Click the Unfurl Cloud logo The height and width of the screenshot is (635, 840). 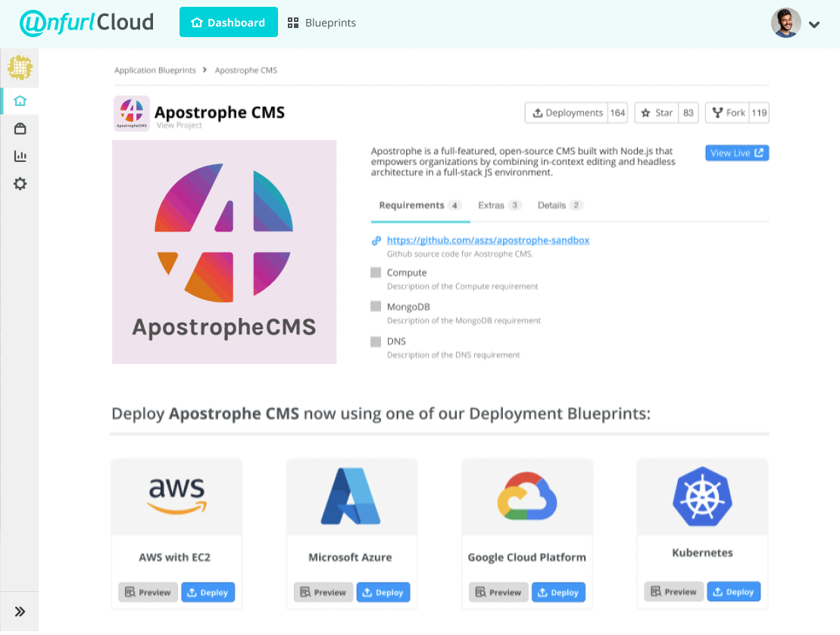click(x=87, y=23)
